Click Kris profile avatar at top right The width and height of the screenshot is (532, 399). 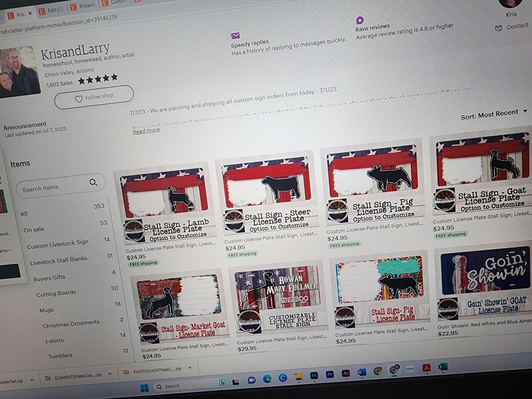coord(510,3)
